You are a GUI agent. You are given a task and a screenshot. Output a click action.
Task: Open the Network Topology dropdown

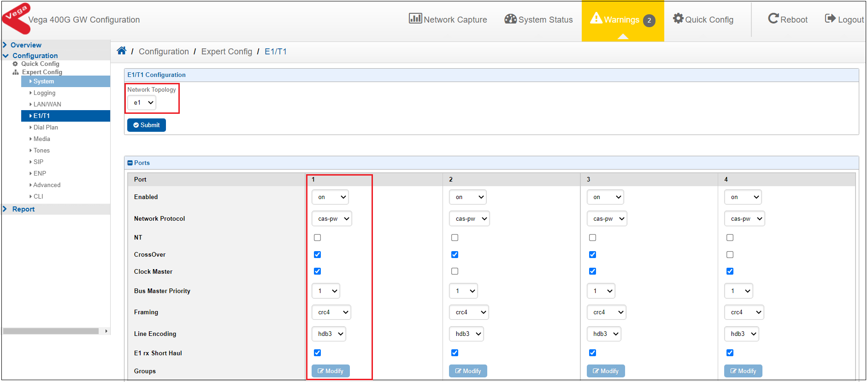[142, 103]
